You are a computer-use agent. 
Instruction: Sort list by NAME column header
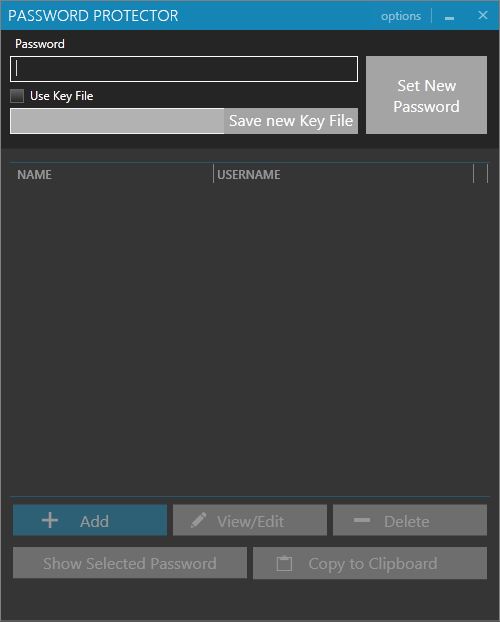point(35,175)
